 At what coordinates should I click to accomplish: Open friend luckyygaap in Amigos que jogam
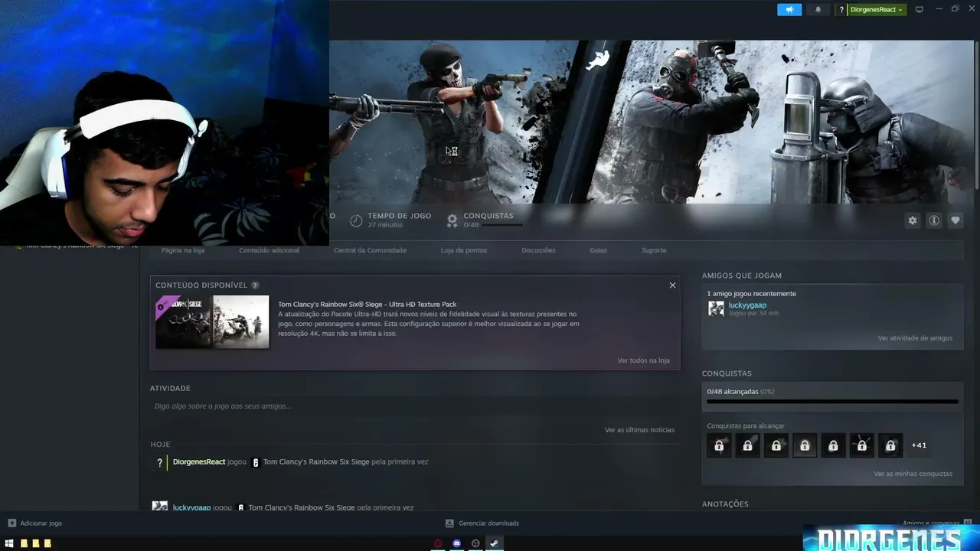click(x=747, y=305)
